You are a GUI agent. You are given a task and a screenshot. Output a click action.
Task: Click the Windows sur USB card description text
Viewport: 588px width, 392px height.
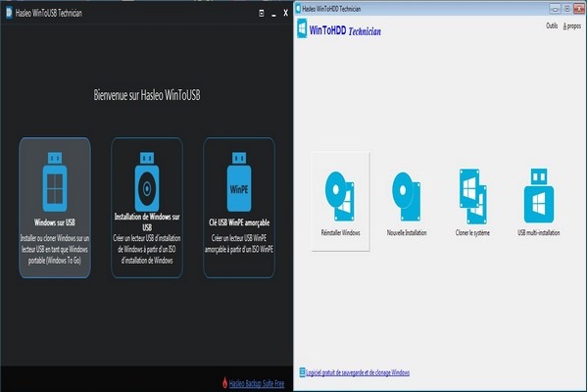[x=55, y=250]
